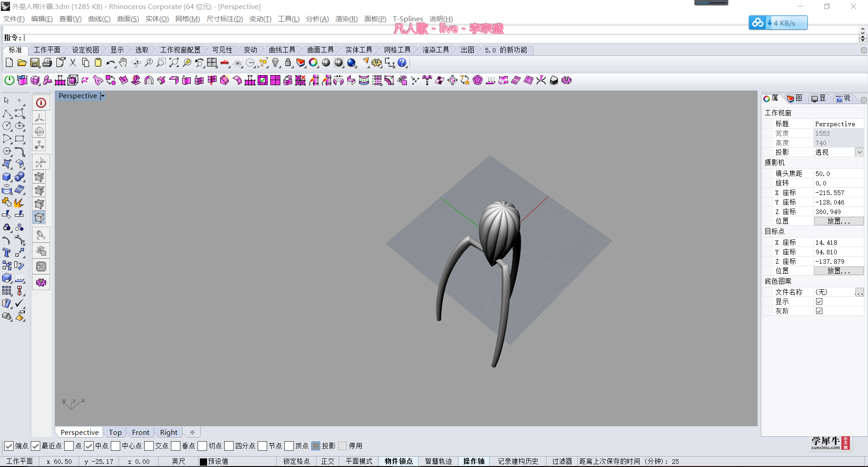868x467 pixels.
Task: Toggle 正交 in the status bar
Action: (x=328, y=462)
